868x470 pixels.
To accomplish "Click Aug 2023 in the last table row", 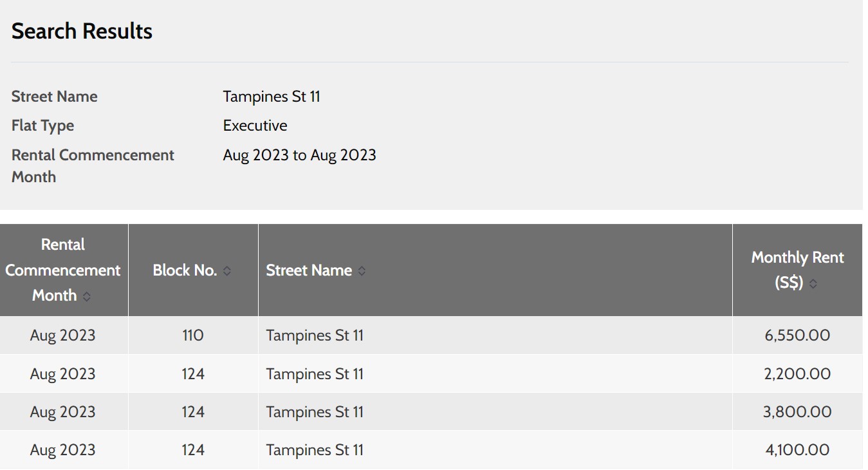I will coord(62,449).
